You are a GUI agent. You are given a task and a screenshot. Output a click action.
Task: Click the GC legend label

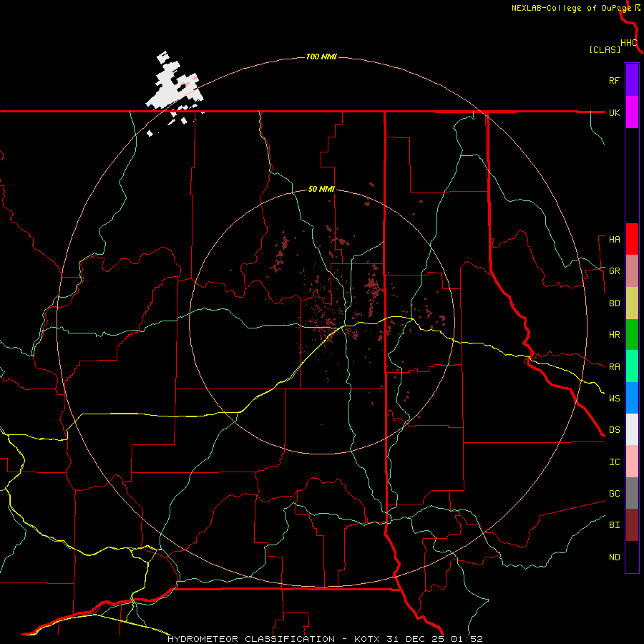615,494
